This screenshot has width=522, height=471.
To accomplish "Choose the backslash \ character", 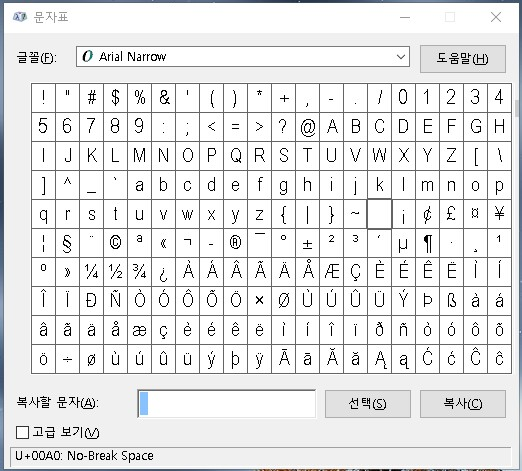I will [x=499, y=156].
